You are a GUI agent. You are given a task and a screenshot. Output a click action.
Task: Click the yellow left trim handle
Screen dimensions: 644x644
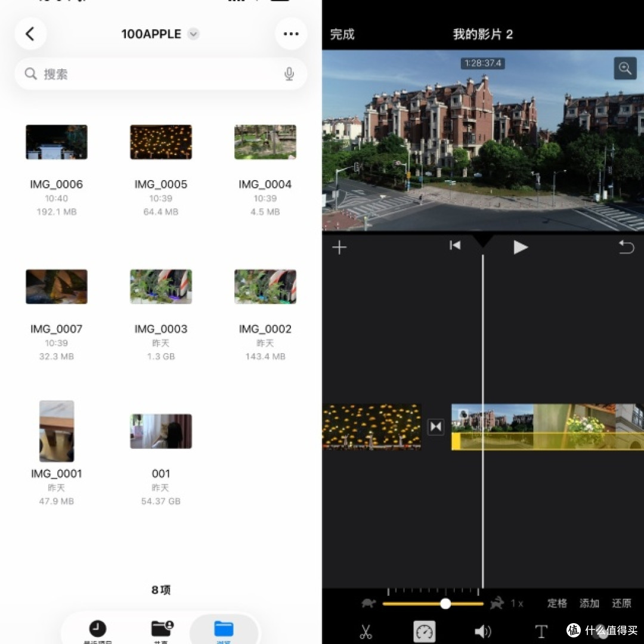pos(456,441)
